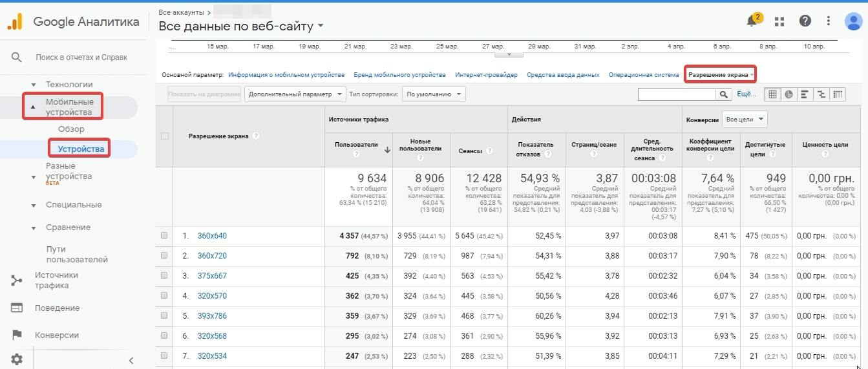Open the Источники трафика sidebar icon
This screenshot has height=369, width=868.
tap(17, 280)
